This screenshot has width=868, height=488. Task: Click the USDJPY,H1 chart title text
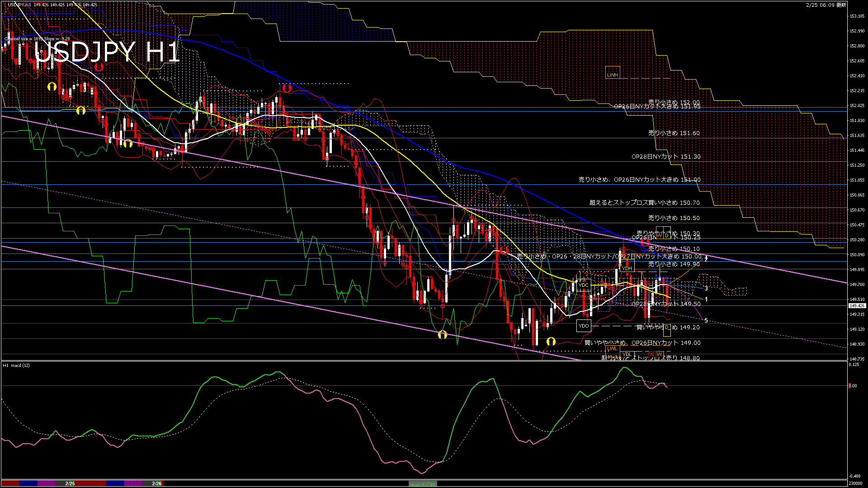tap(20, 5)
